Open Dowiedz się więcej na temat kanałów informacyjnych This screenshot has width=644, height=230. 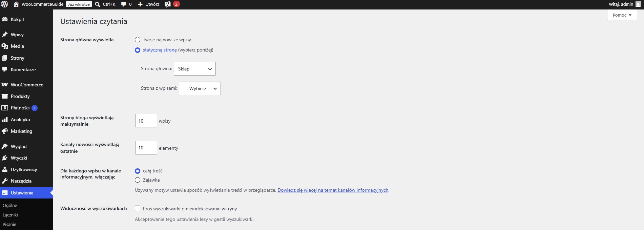tap(333, 190)
